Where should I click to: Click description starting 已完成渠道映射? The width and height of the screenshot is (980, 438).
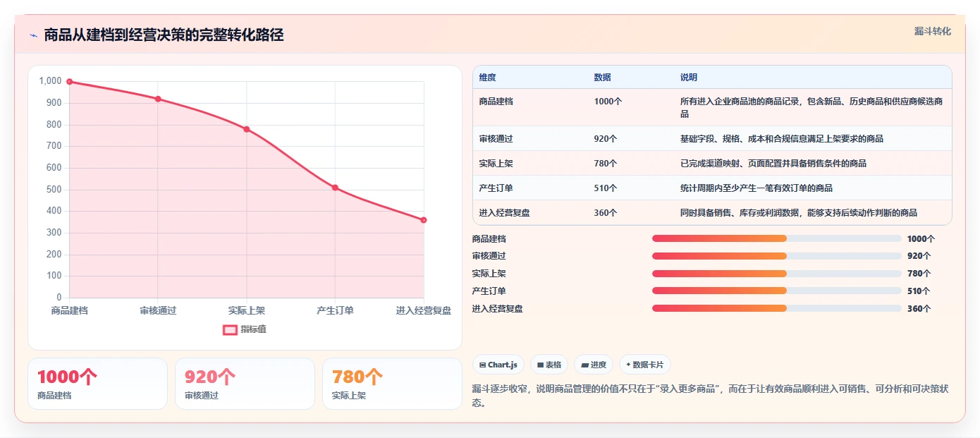point(773,164)
